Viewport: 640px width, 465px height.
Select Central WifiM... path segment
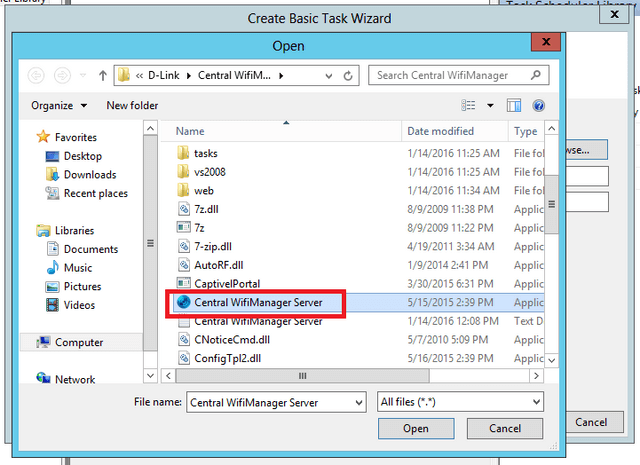[x=234, y=75]
